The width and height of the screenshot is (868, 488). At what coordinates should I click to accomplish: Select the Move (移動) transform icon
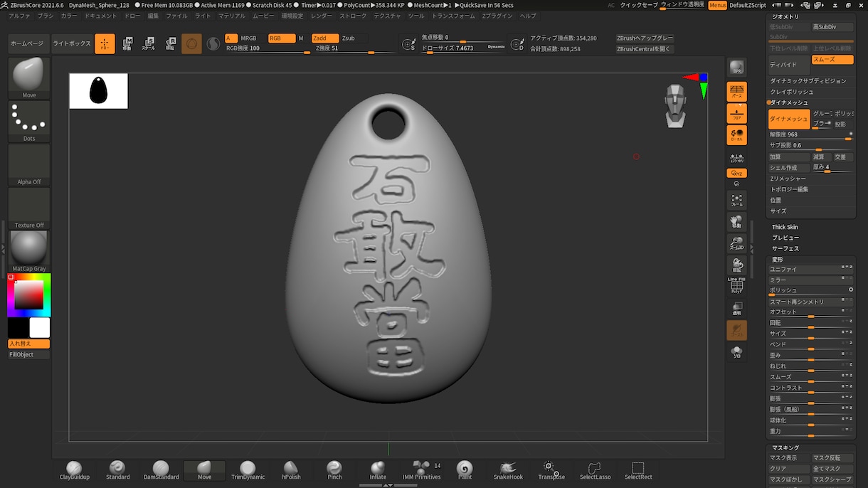(127, 44)
